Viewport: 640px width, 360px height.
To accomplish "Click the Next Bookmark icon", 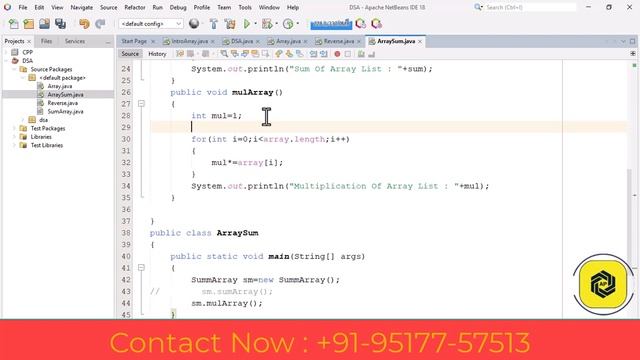I will [x=289, y=54].
